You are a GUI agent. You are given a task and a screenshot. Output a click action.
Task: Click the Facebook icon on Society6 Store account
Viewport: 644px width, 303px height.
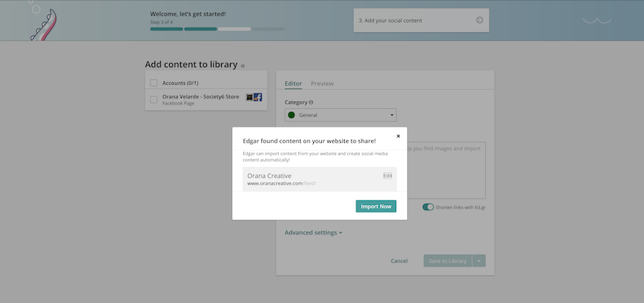click(258, 97)
